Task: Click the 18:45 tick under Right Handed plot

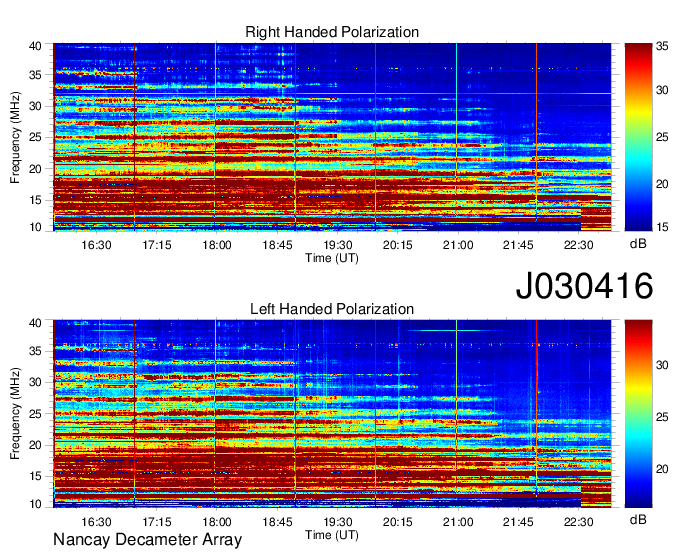Action: tap(277, 245)
